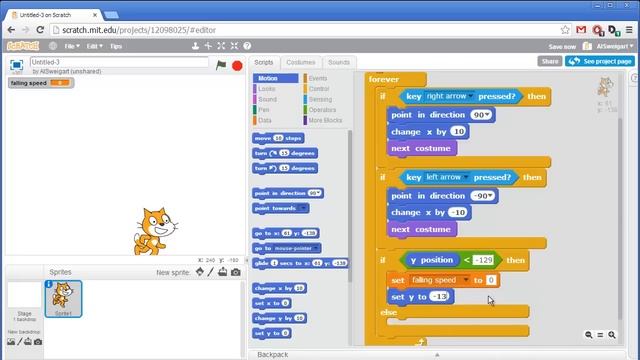Screen dimensions: 640x360
Task: Create new sprite from camera
Action: tap(236, 272)
